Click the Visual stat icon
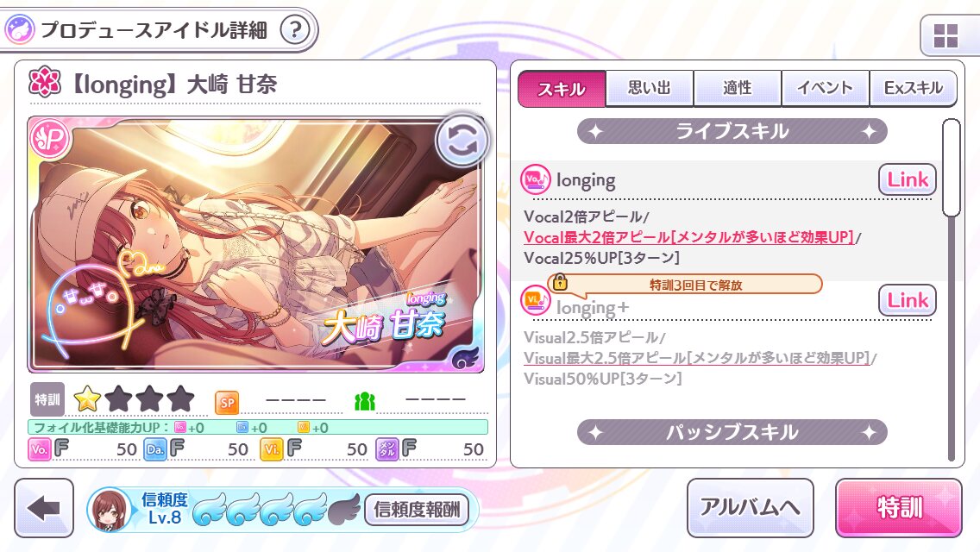This screenshot has height=552, width=980. 271,448
